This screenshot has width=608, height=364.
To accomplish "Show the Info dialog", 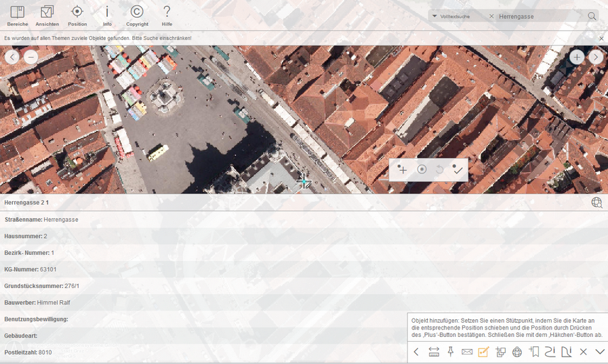I will point(107,15).
